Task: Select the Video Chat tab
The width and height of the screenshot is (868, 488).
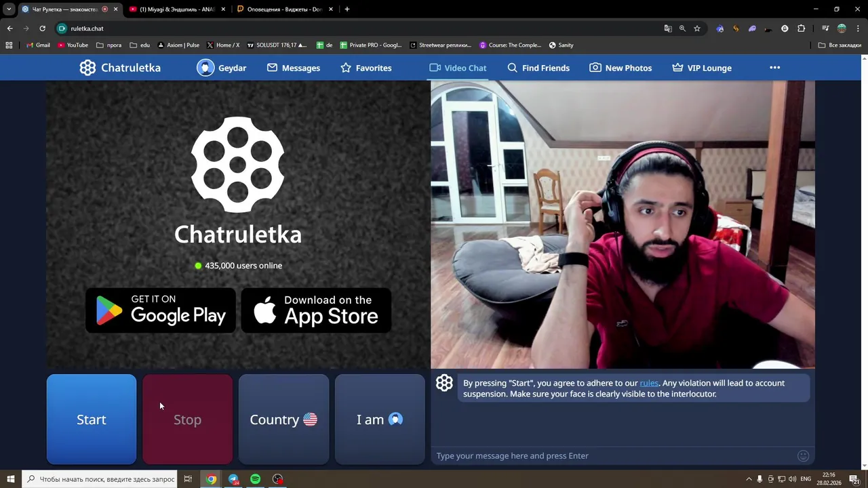Action: pos(458,68)
